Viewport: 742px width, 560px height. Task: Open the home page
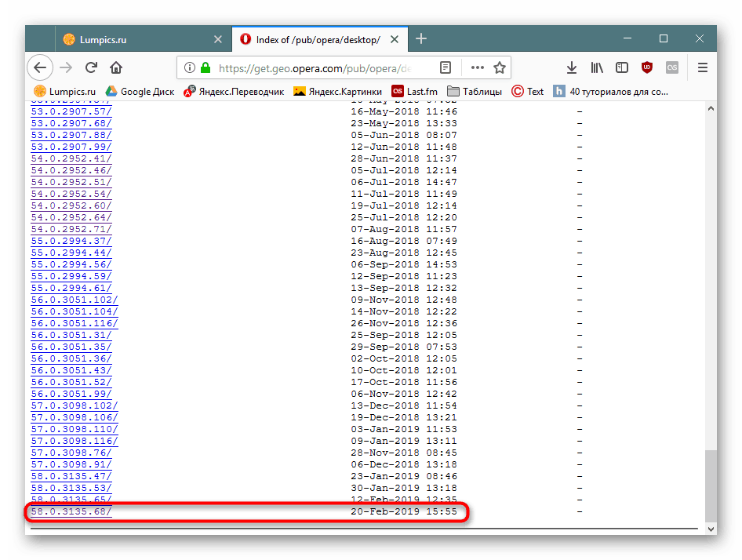point(116,67)
